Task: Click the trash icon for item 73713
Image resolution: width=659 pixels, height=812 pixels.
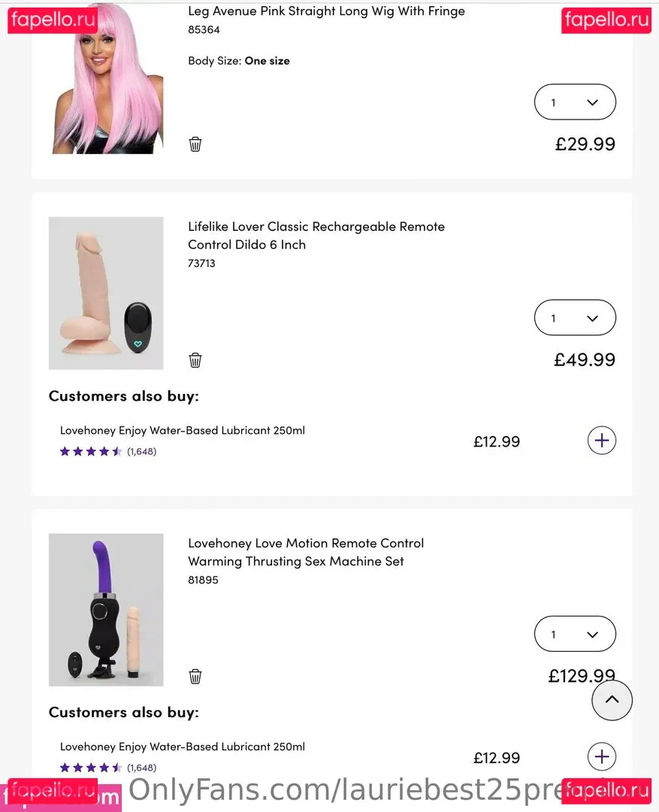Action: point(195,360)
